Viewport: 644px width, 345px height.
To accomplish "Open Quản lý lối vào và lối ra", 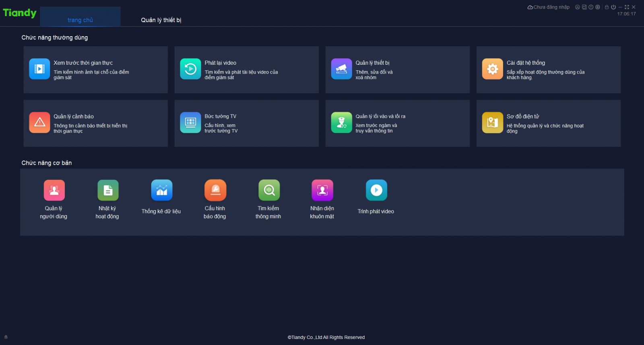I will click(341, 122).
